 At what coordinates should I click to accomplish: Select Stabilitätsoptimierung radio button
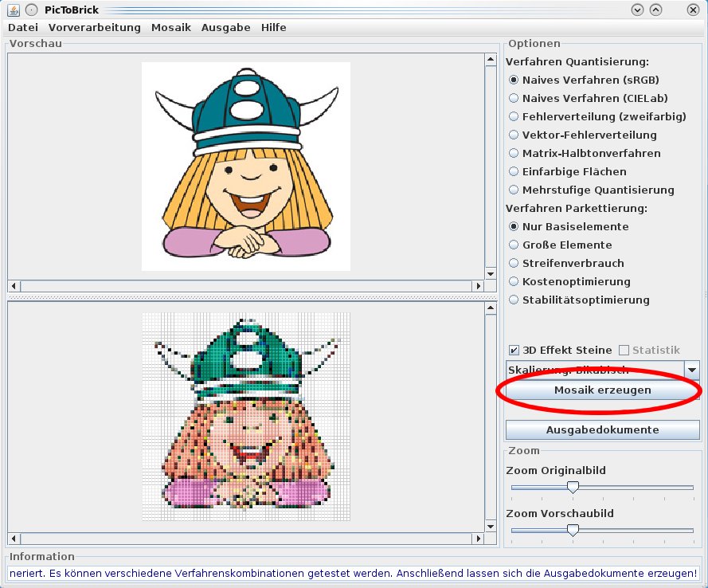click(579, 300)
